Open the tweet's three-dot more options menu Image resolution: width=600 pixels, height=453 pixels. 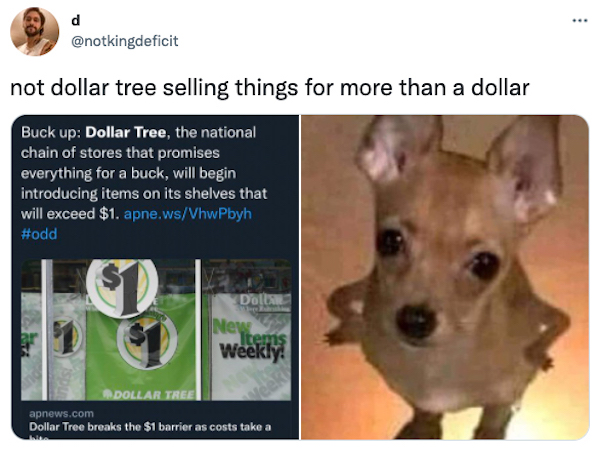pyautogui.click(x=580, y=21)
